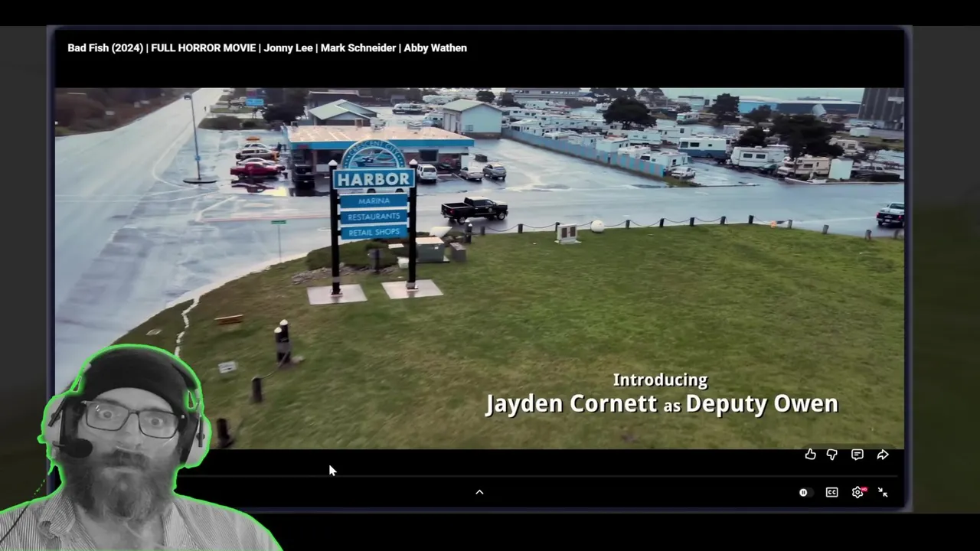Open the Bad Fish (2024) video title

click(x=267, y=47)
